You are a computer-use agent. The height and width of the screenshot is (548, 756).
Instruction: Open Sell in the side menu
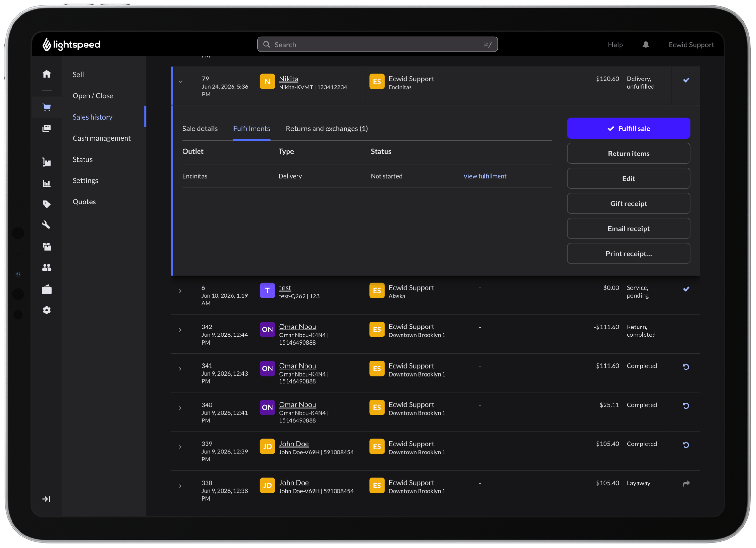click(78, 74)
